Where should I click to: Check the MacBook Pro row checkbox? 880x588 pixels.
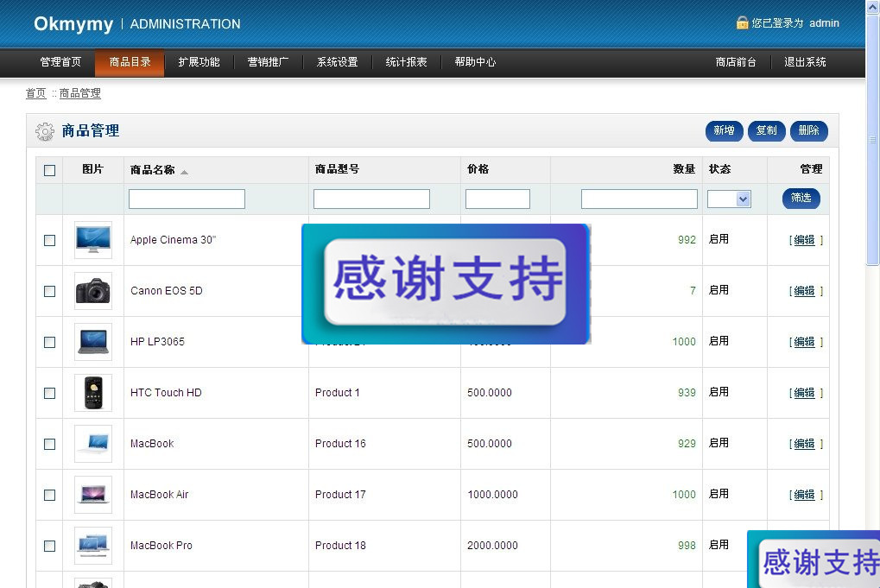[49, 546]
